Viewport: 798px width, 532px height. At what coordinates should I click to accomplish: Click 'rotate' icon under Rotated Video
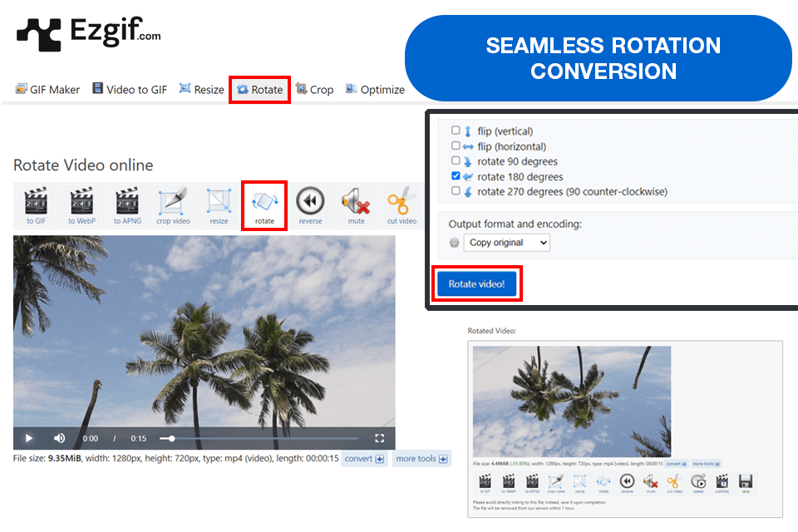coord(603,483)
